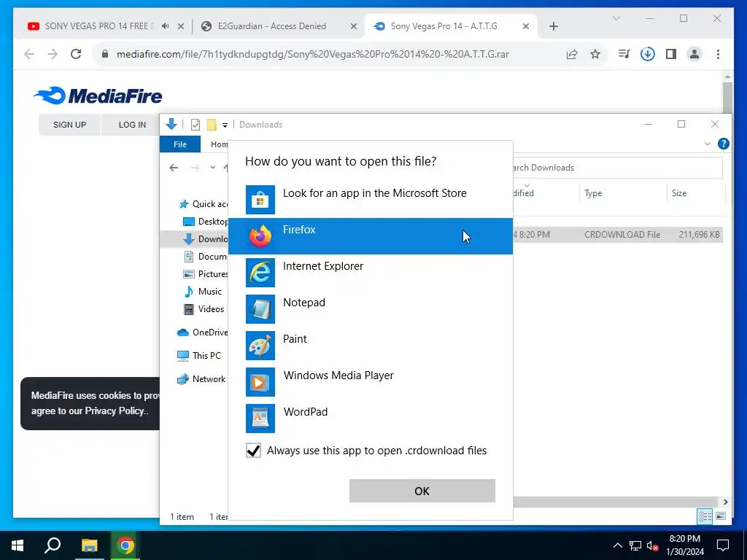
Task: Select the Sony Vegas Pro 14 - A.T.T.G tab
Action: (444, 26)
